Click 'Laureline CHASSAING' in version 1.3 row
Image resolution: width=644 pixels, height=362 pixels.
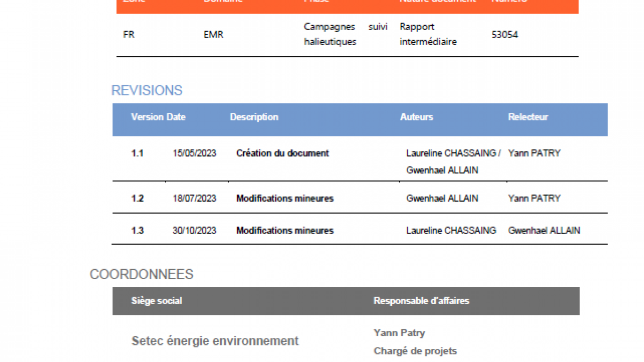(x=451, y=231)
